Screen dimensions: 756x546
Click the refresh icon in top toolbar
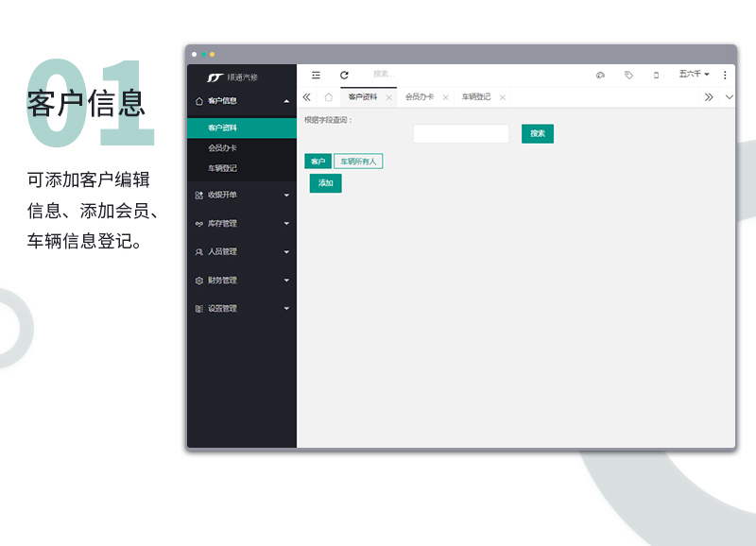(344, 76)
